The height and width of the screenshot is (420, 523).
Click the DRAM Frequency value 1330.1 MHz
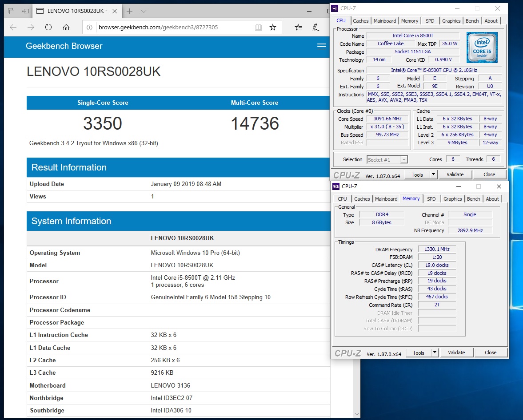click(x=437, y=250)
